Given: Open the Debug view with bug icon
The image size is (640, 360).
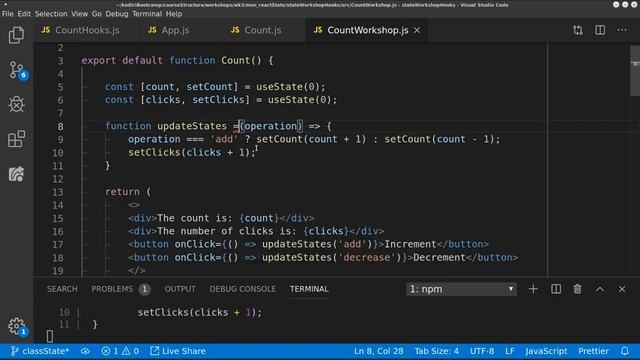Looking at the screenshot, I should click(x=16, y=104).
